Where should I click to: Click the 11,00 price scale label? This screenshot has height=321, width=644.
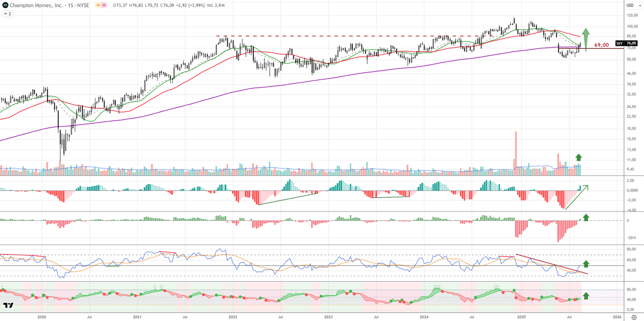(x=631, y=160)
